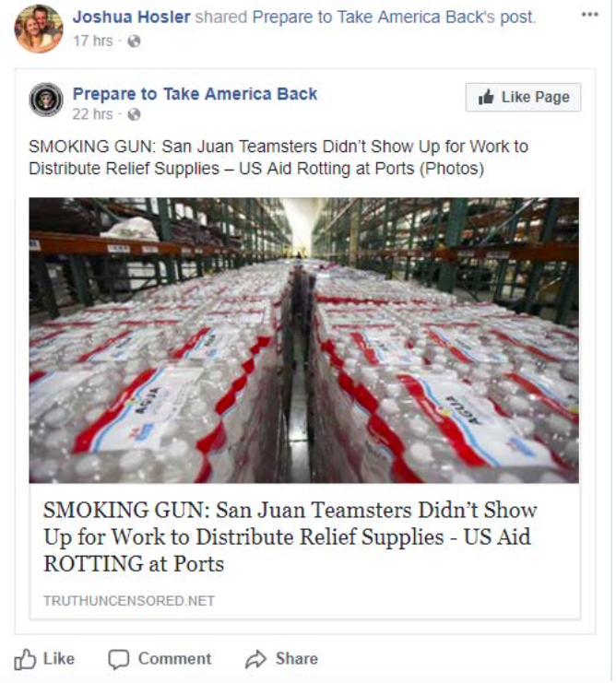Click the globe icon beside 22 hrs
The height and width of the screenshot is (683, 616).
point(135,114)
